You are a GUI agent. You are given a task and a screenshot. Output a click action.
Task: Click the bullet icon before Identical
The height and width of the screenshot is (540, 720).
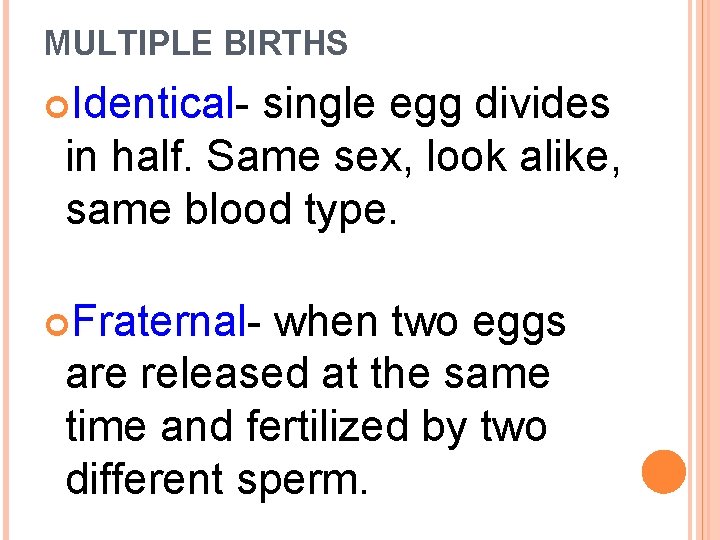click(x=54, y=105)
